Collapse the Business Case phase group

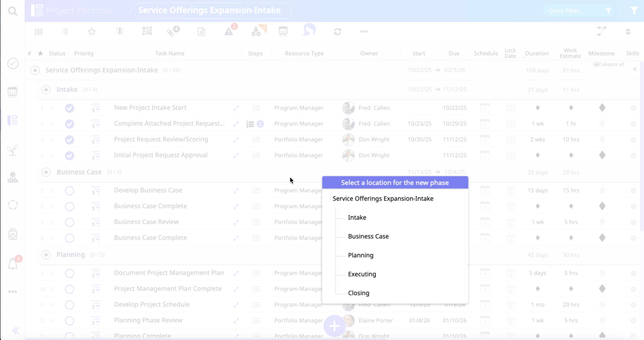(46, 172)
